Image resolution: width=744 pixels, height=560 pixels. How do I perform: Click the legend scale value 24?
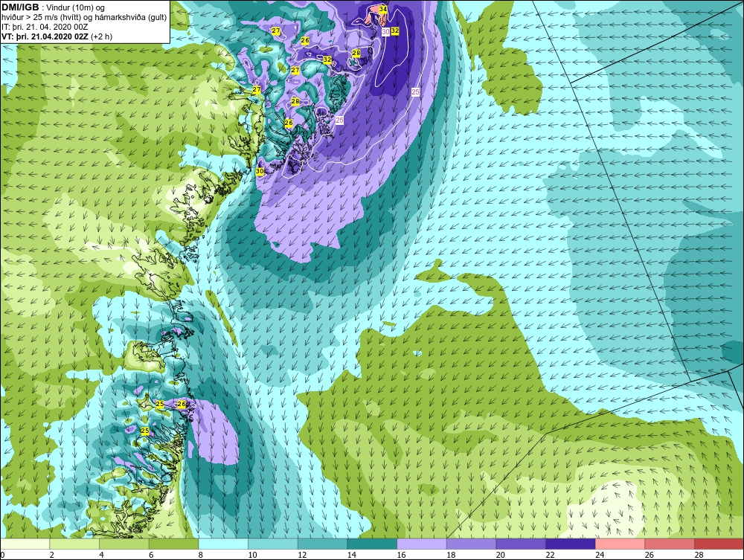coord(599,555)
